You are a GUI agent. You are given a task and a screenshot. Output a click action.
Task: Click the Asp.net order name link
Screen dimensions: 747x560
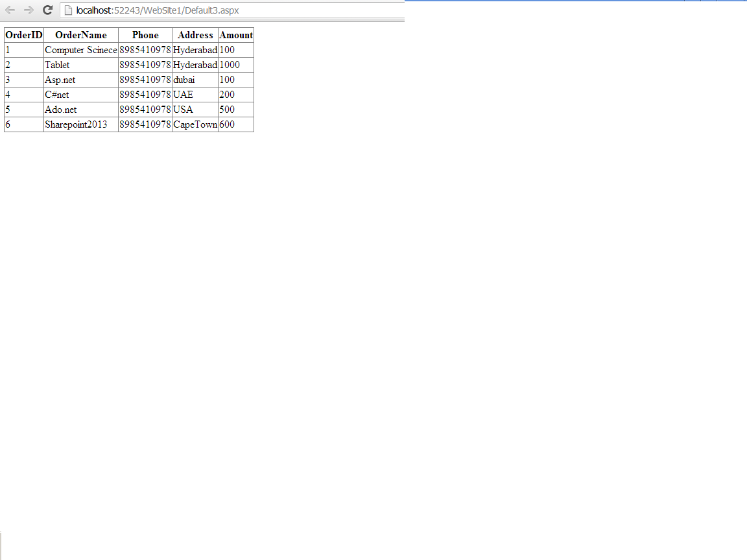click(x=60, y=80)
